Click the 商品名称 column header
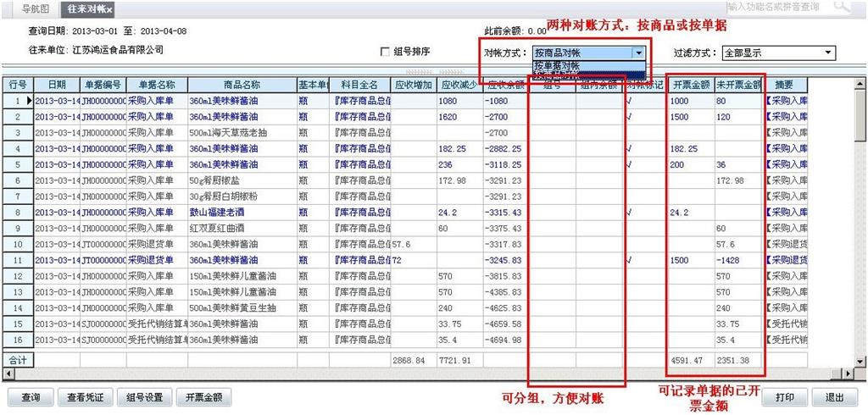The image size is (868, 415). (242, 86)
